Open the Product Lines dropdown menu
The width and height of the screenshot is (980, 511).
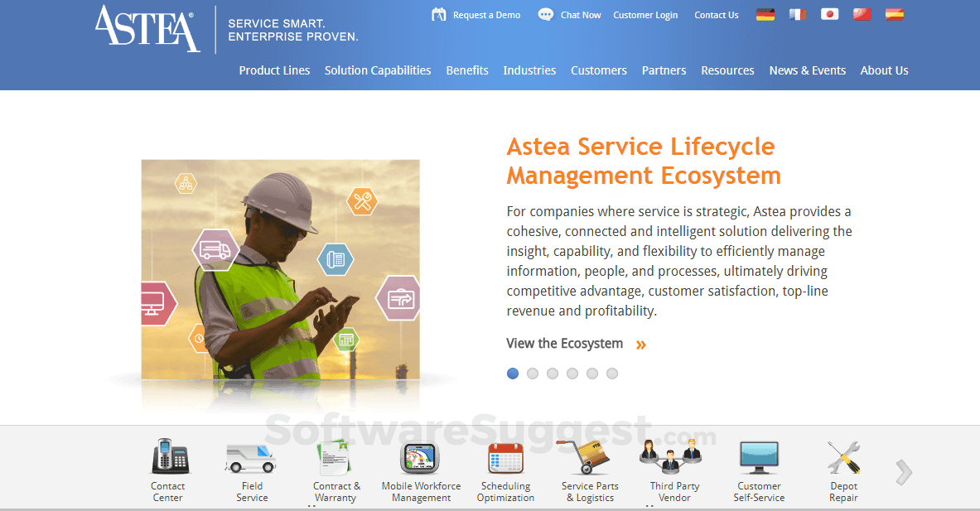point(274,70)
